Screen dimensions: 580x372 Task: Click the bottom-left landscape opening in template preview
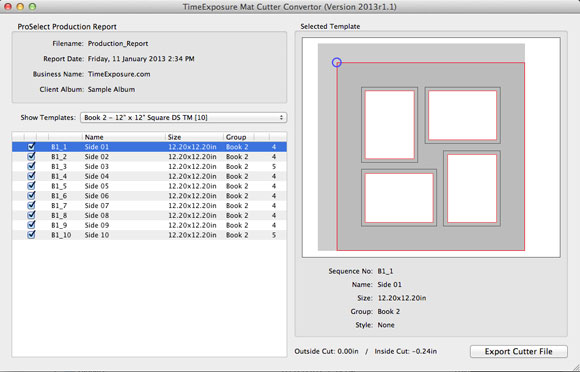(399, 198)
